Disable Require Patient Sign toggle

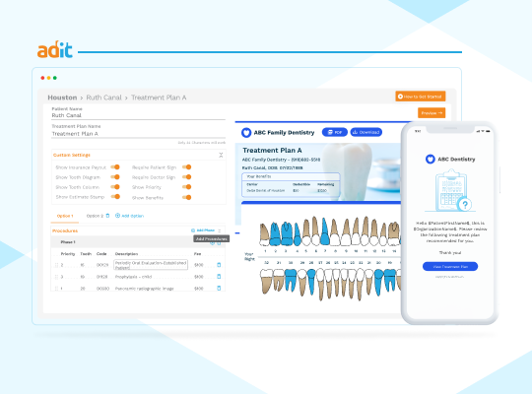point(186,167)
